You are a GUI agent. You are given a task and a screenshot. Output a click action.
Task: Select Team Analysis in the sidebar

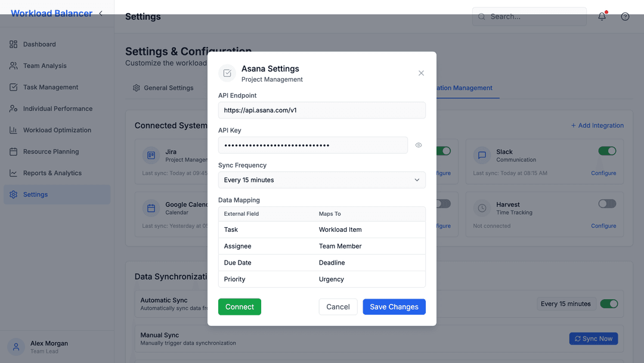(44, 66)
